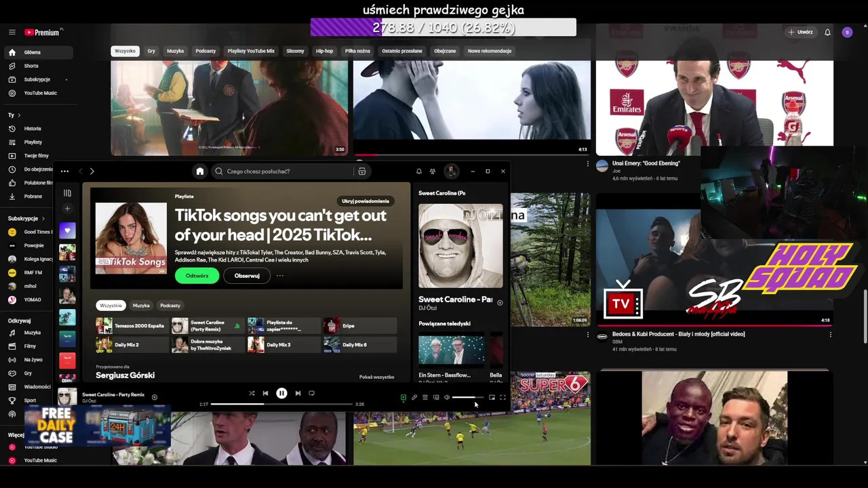Open Spotify profile avatar menu
This screenshot has width=868, height=488.
(451, 171)
